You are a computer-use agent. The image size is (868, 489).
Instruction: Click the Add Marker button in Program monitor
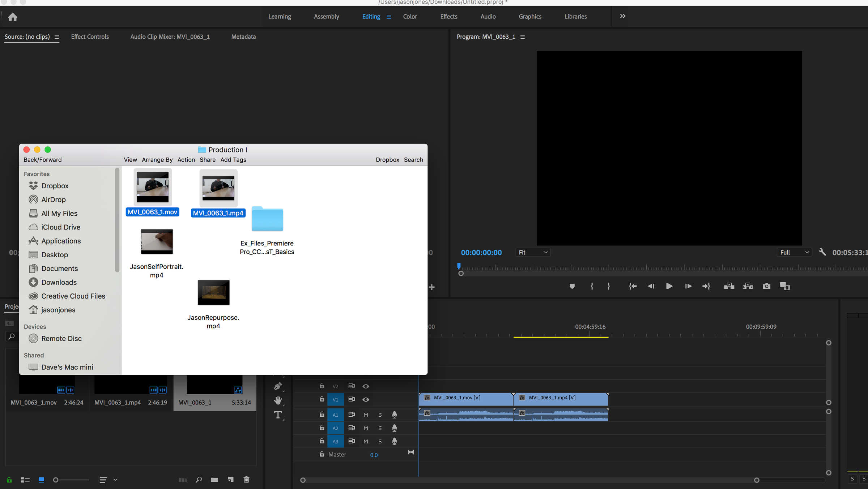point(572,286)
